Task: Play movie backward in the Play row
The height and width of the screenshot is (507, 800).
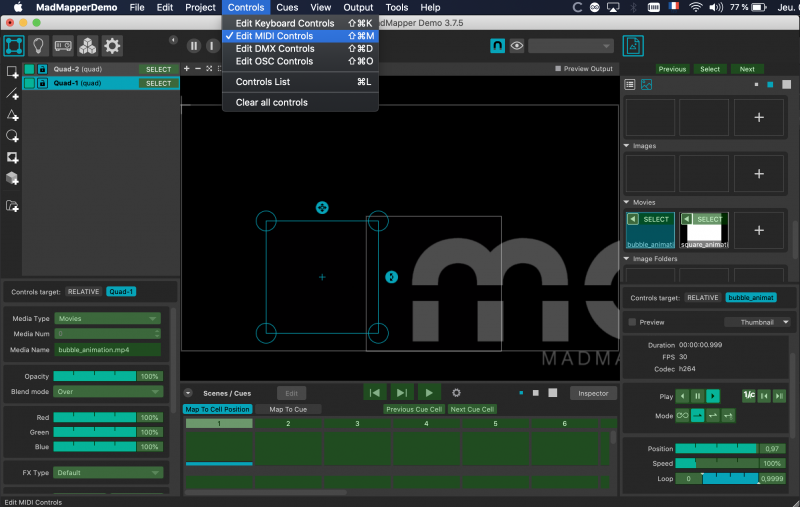Action: 683,396
